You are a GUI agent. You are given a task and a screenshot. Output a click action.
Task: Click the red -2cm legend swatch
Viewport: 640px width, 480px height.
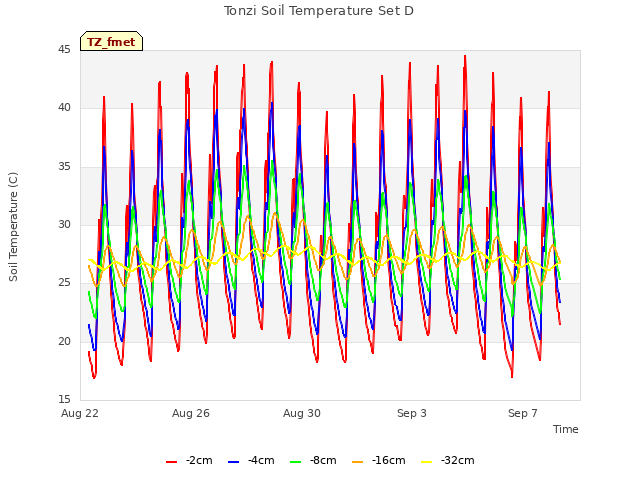tap(171, 462)
